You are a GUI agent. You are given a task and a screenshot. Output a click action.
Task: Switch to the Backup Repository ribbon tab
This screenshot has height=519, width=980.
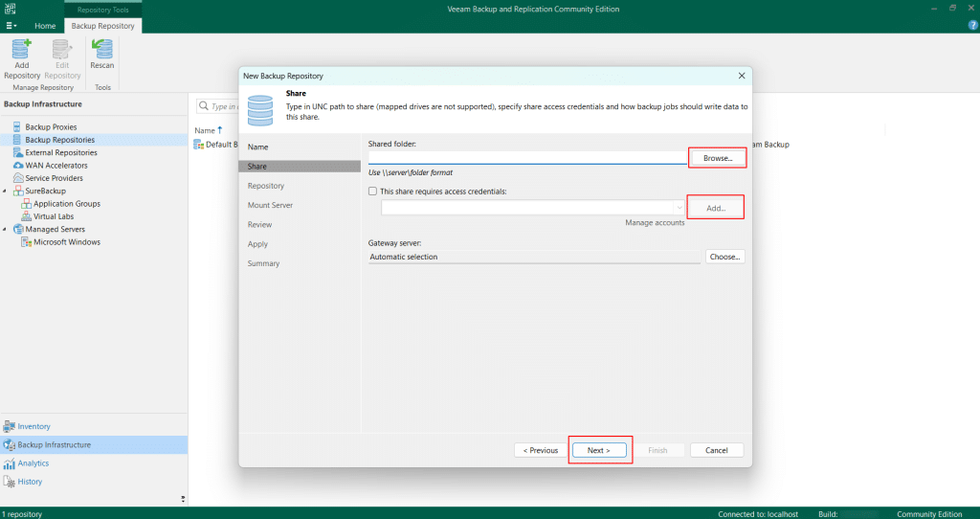[103, 26]
